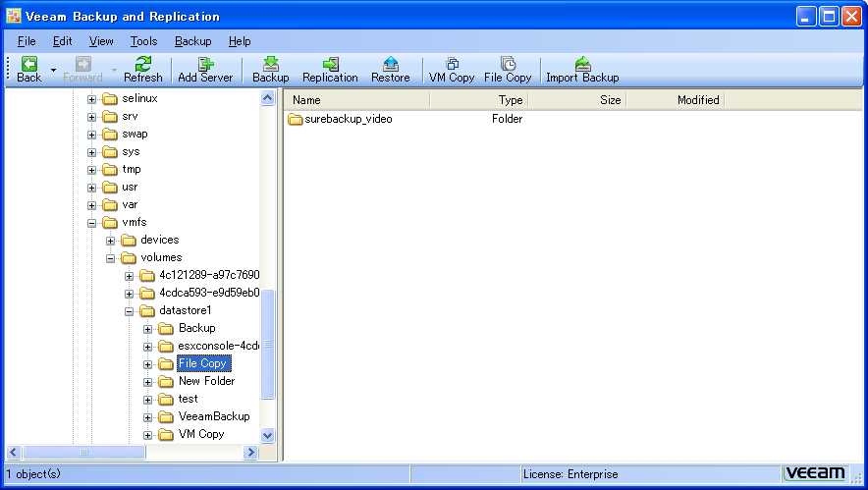Click the tree vertical scrollbar thumb

pyautogui.click(x=267, y=345)
